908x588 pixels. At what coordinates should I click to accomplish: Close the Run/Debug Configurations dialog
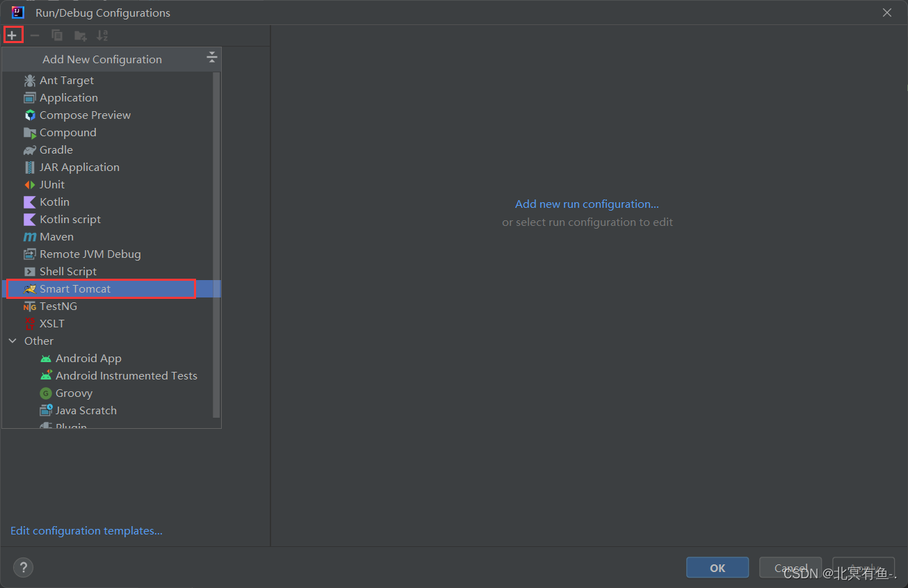(887, 13)
